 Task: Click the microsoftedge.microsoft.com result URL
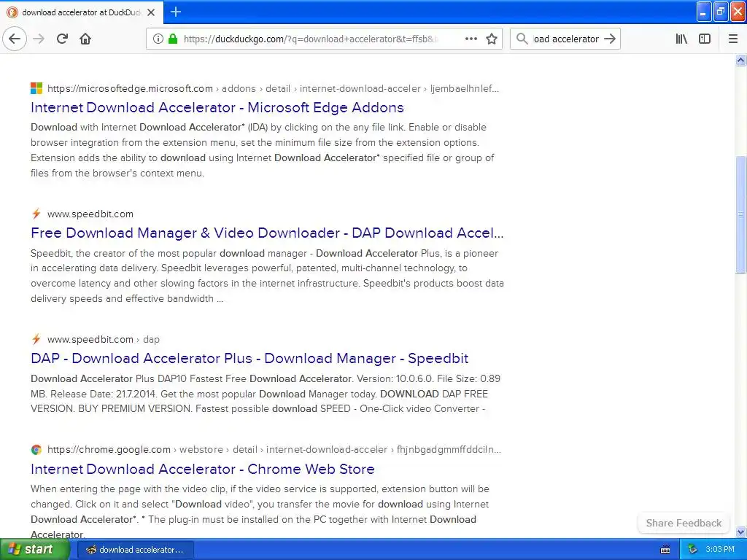(x=273, y=88)
